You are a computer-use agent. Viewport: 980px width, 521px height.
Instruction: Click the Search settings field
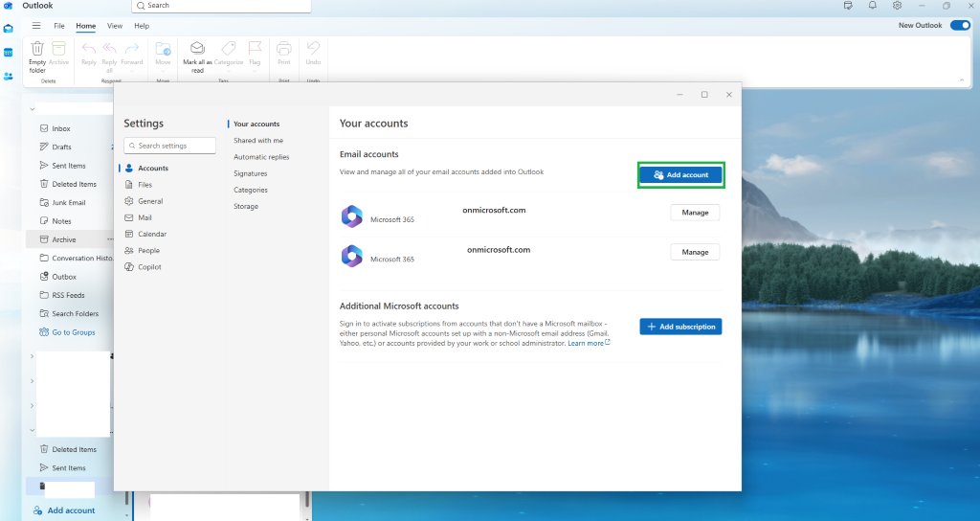[170, 146]
